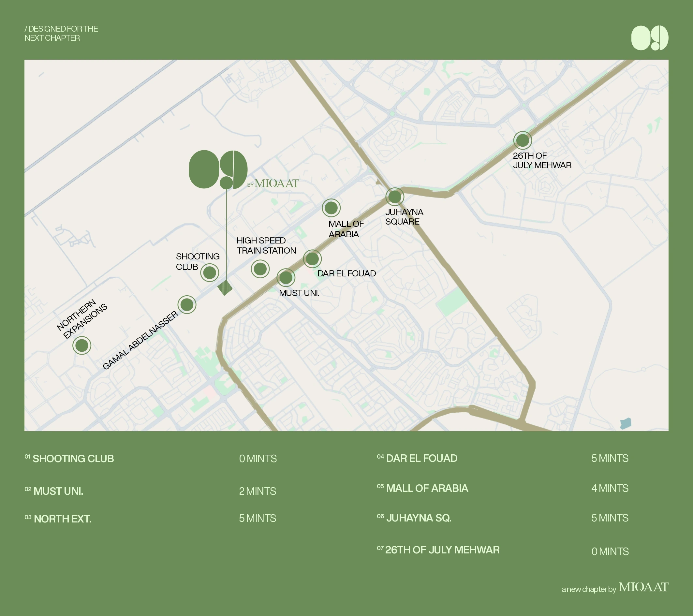Select the 26th of July Mehwar marker
This screenshot has height=616, width=693.
coord(523,140)
